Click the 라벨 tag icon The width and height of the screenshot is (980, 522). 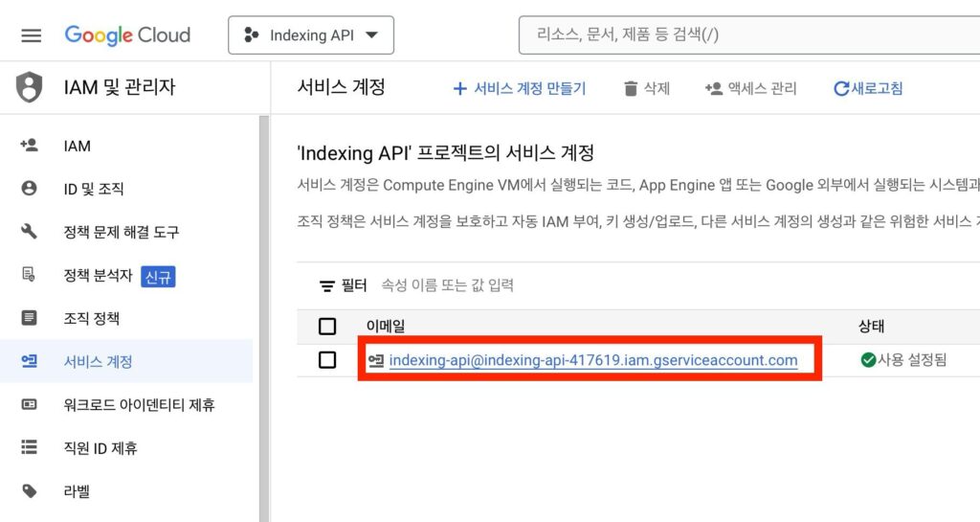[30, 491]
